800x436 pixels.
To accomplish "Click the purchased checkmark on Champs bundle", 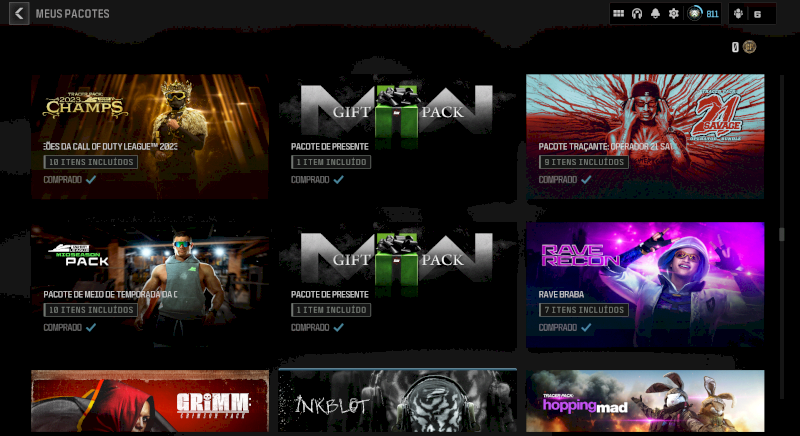I will [x=91, y=179].
